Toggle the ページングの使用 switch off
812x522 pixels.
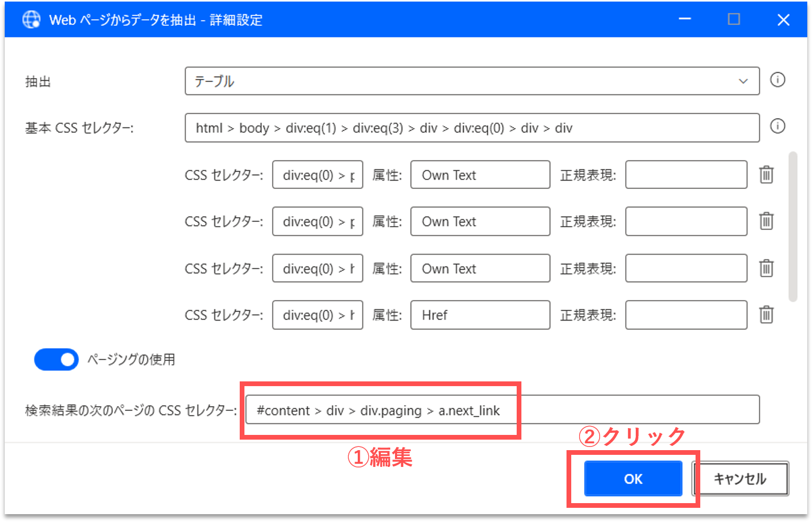pyautogui.click(x=56, y=359)
